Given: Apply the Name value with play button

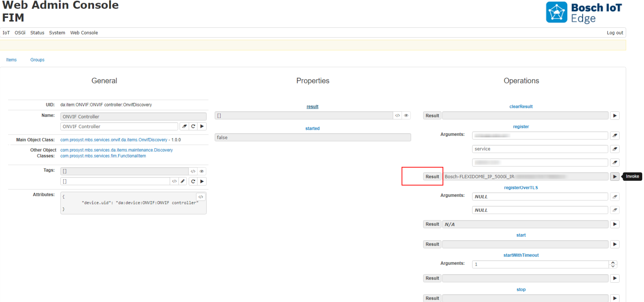Looking at the screenshot, I should pos(202,126).
